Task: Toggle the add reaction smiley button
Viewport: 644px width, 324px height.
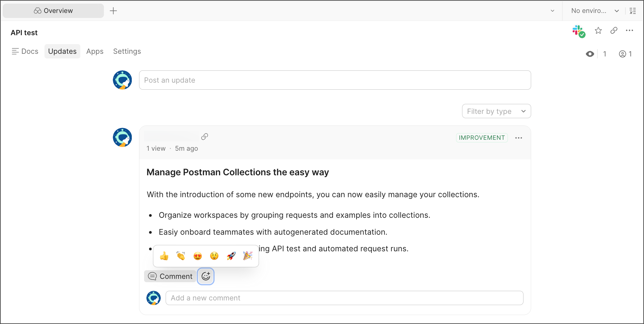Action: [206, 276]
